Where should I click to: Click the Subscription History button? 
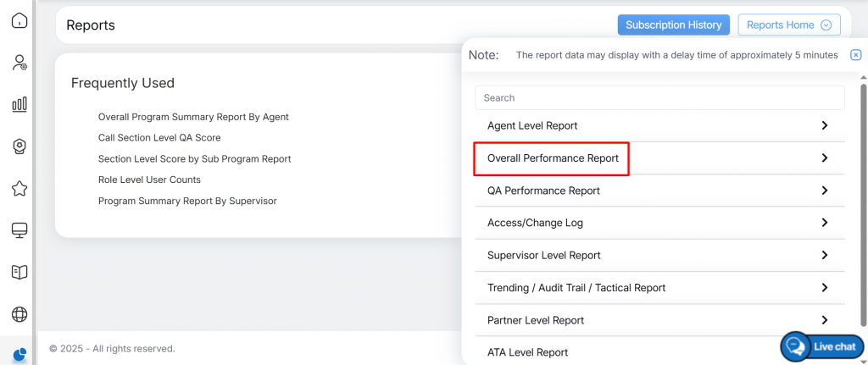tap(673, 25)
